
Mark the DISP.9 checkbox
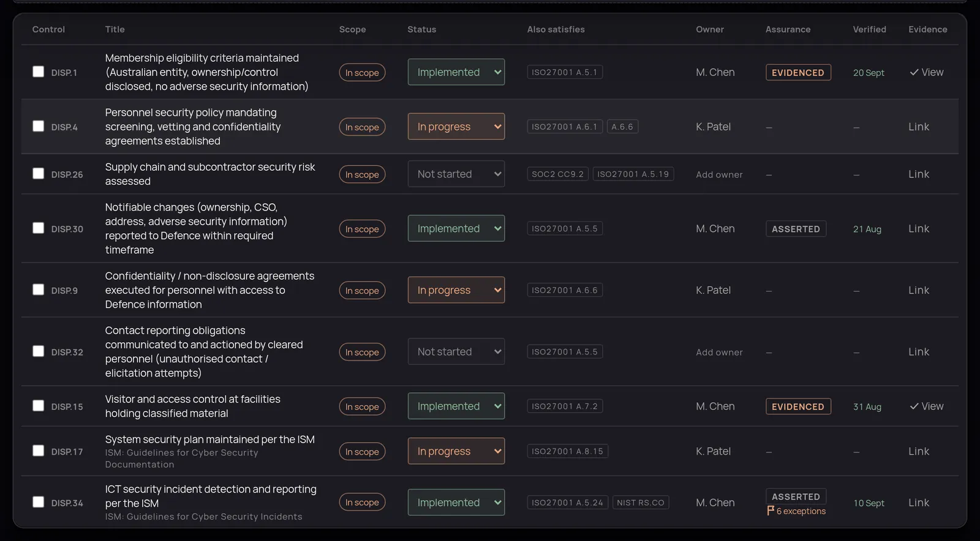pyautogui.click(x=38, y=289)
